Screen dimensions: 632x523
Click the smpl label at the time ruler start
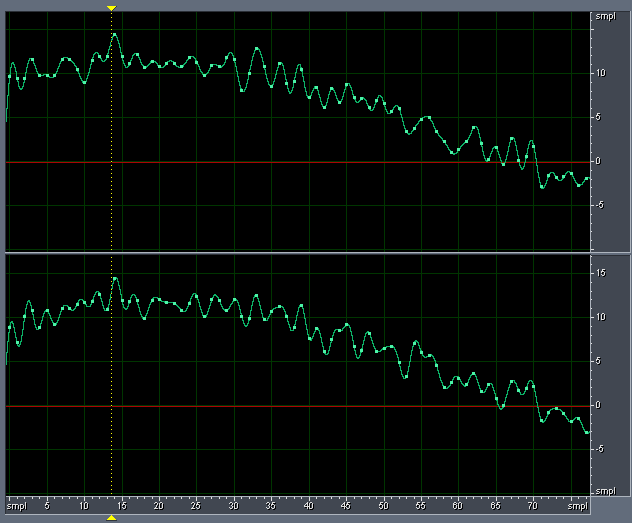17,506
